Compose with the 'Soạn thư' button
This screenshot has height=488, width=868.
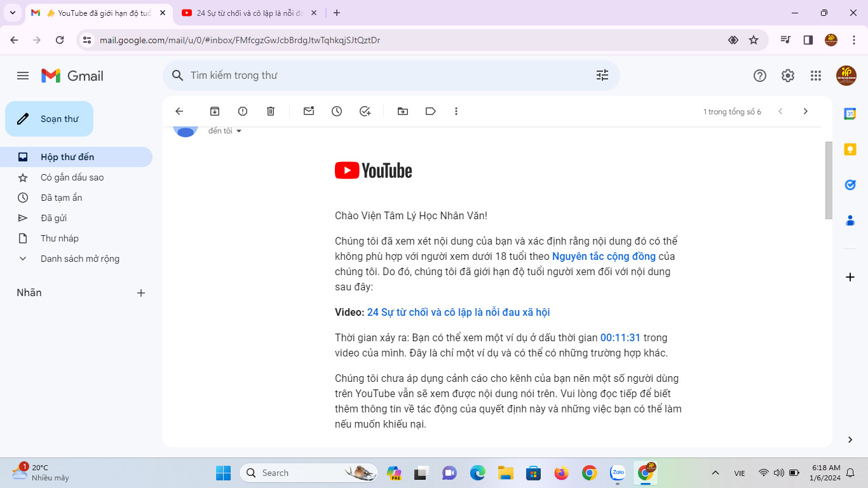point(50,119)
